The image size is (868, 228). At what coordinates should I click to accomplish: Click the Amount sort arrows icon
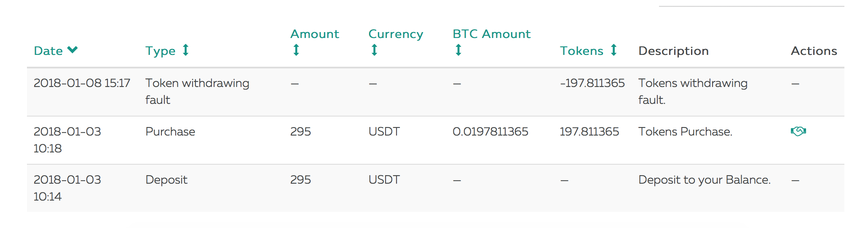[x=296, y=50]
